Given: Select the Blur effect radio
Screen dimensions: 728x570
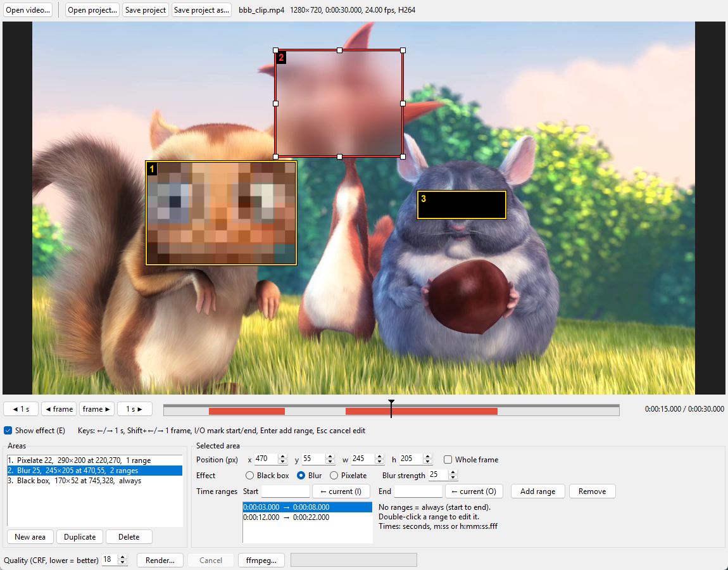Looking at the screenshot, I should point(301,475).
